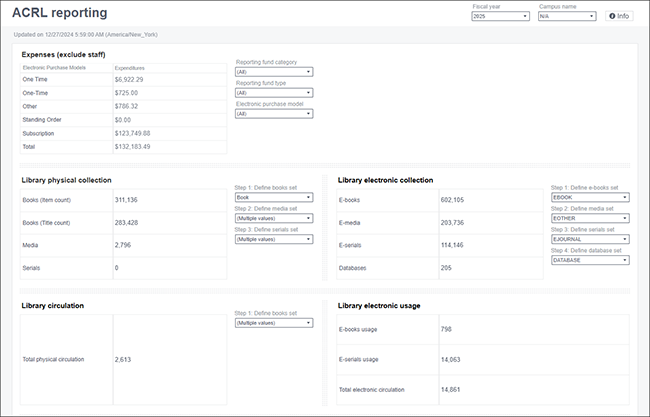The height and width of the screenshot is (417, 650).
Task: Click the 311,136 item count value
Action: 126,200
